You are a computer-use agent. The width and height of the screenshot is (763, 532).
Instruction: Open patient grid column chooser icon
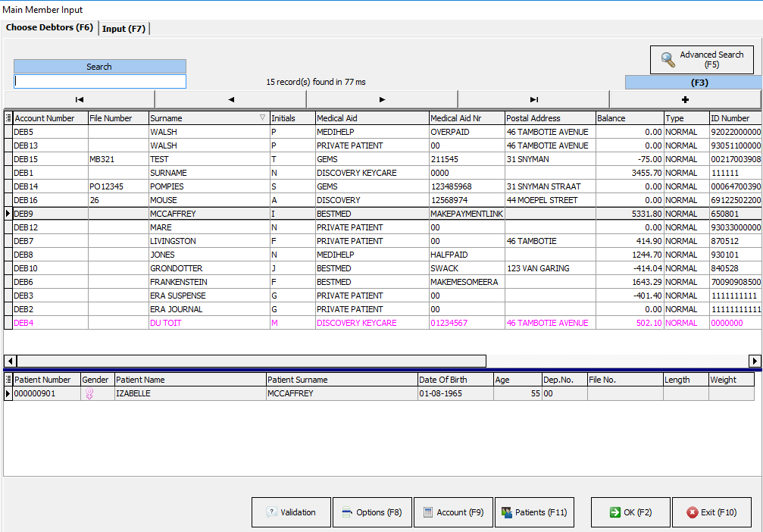point(8,380)
